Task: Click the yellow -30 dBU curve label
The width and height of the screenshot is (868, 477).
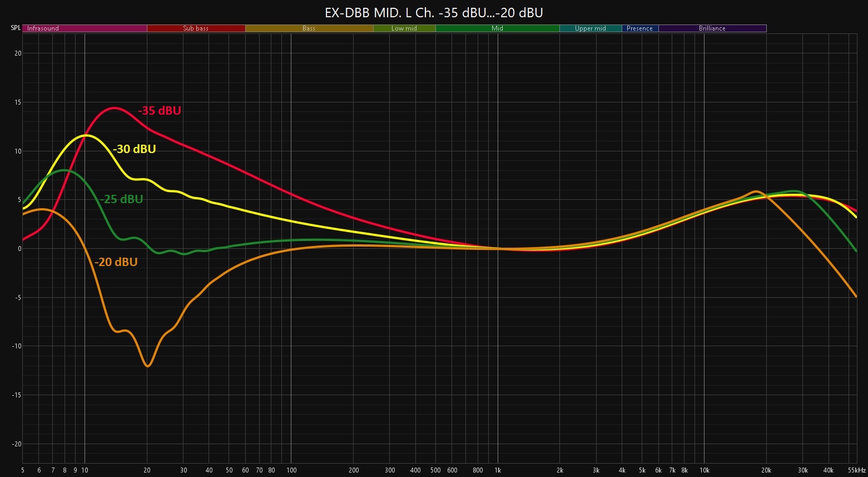Action: 134,149
